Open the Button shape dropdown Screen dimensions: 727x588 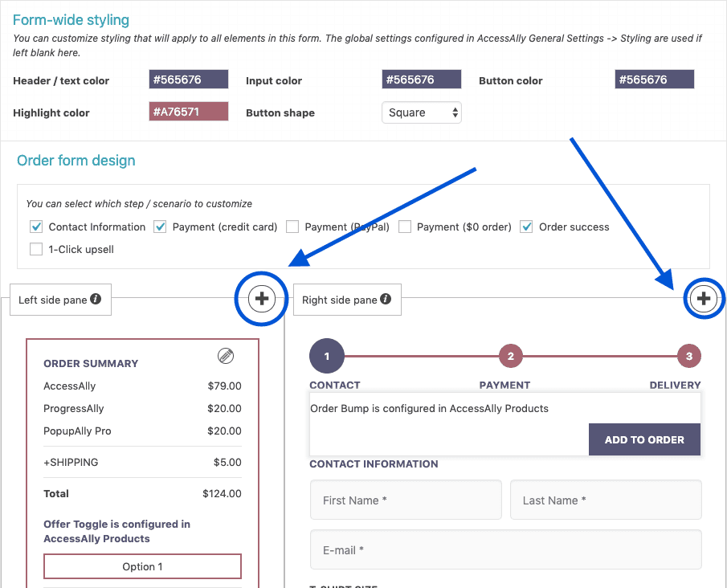tap(421, 112)
